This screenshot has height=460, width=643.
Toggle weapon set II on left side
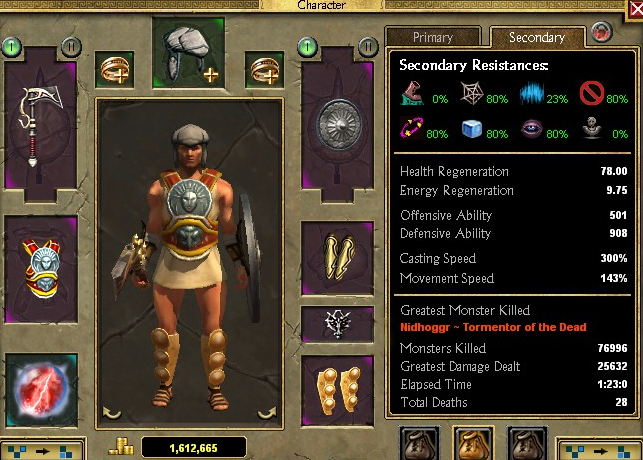(71, 47)
